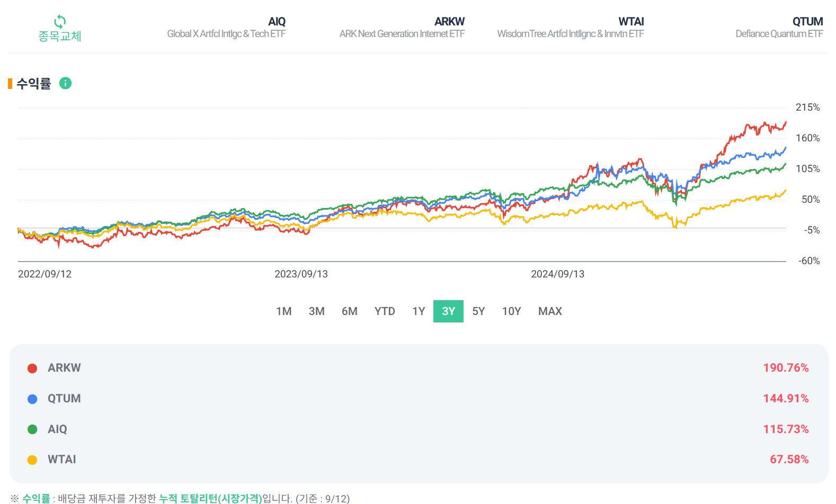Open the 수익률 info icon
Image resolution: width=836 pixels, height=504 pixels.
65,83
